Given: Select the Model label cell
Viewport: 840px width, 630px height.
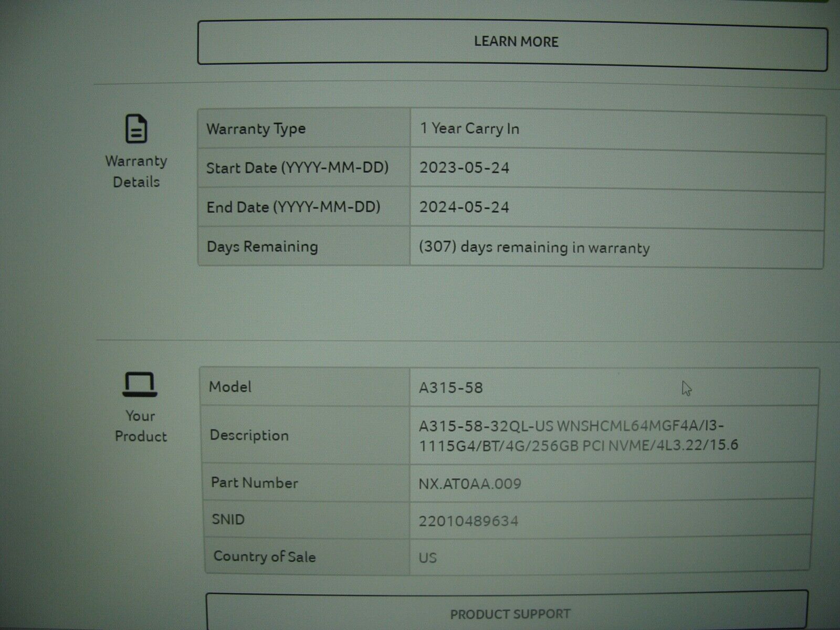Looking at the screenshot, I should tap(305, 387).
